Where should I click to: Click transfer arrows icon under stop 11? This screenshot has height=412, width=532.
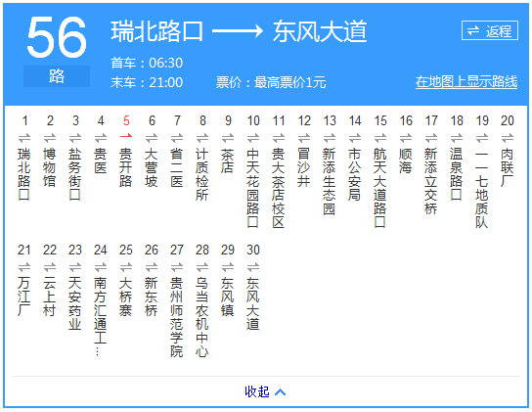point(279,138)
